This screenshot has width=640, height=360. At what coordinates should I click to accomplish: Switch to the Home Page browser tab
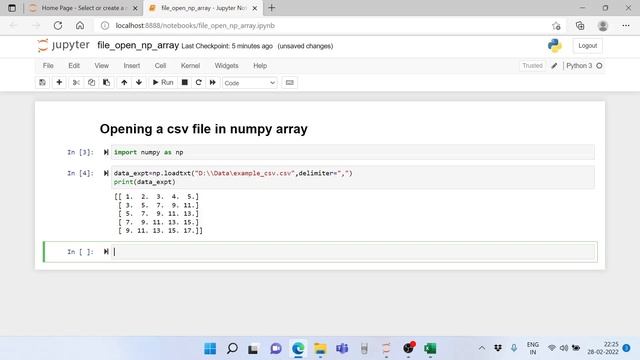[83, 8]
